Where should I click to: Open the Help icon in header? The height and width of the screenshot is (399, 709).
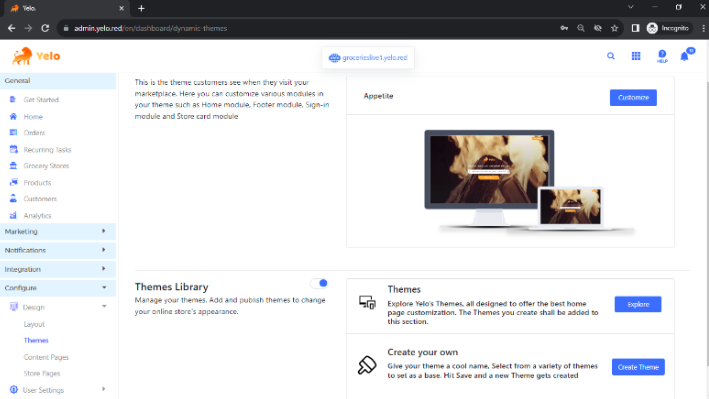point(662,57)
